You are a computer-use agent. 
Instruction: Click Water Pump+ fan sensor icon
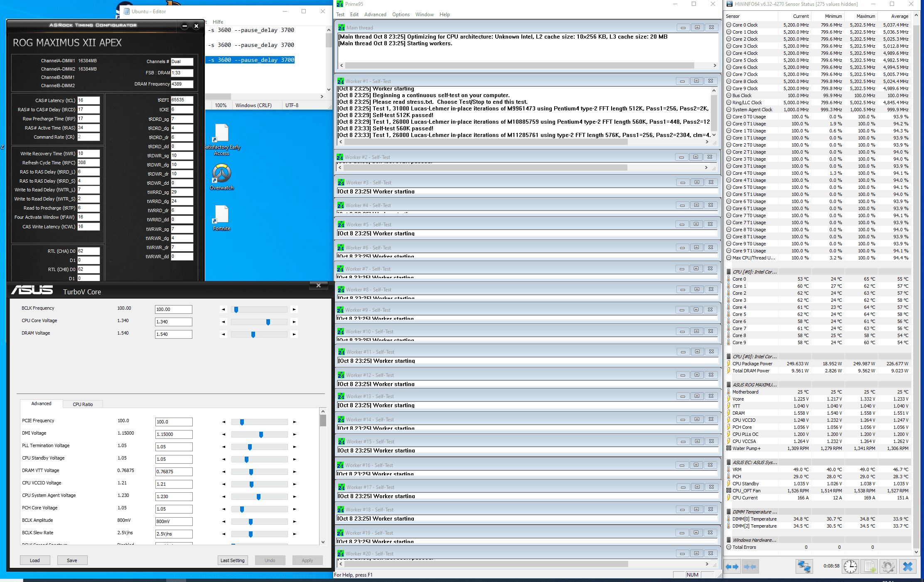point(729,448)
